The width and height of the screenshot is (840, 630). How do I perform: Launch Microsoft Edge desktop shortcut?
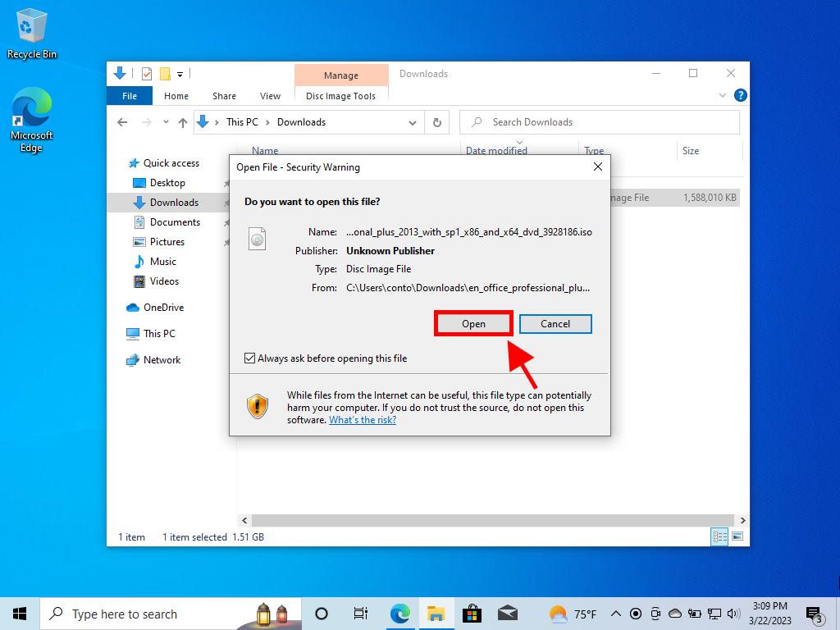coord(32,121)
